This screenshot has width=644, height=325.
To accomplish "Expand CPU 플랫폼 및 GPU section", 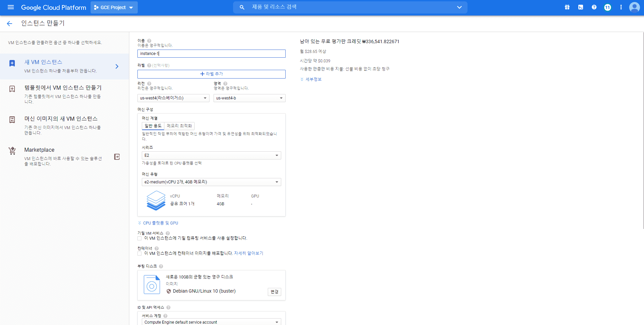I will pos(158,223).
